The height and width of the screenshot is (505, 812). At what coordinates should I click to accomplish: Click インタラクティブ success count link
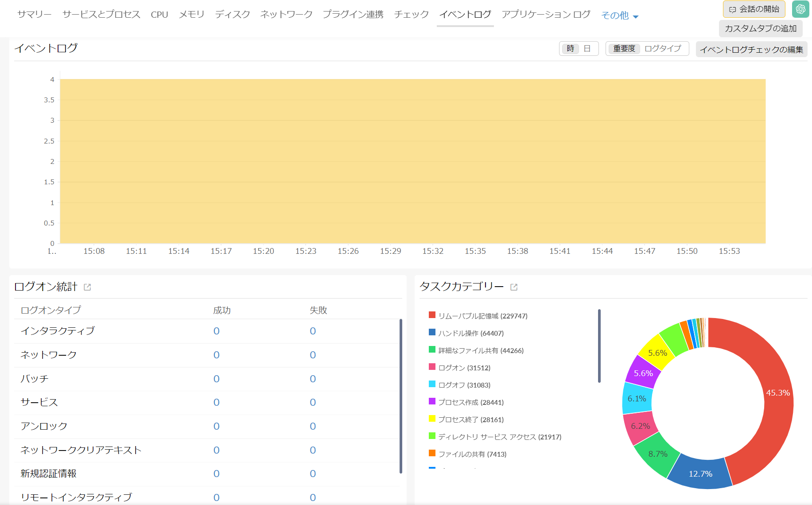[216, 331]
